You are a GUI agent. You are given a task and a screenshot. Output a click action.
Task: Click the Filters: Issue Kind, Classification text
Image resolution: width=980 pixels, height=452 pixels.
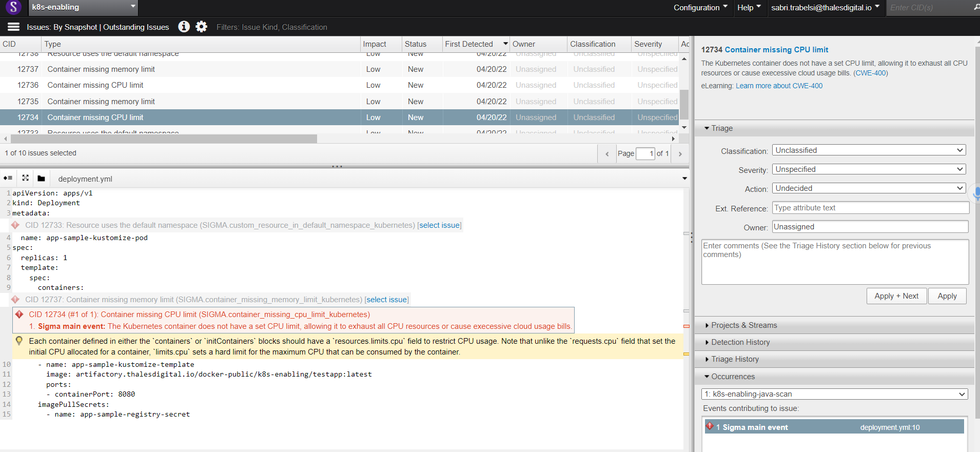click(x=271, y=27)
